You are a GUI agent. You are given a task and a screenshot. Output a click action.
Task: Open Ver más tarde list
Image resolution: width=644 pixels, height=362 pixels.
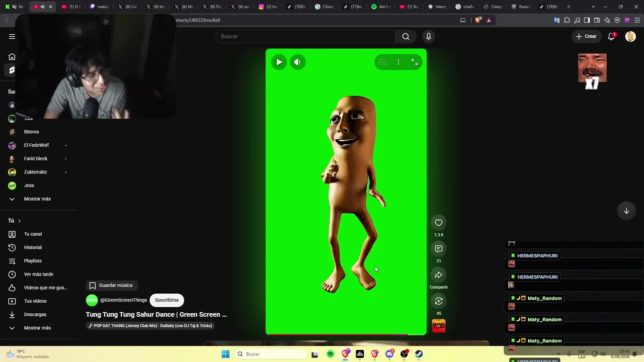pyautogui.click(x=38, y=274)
